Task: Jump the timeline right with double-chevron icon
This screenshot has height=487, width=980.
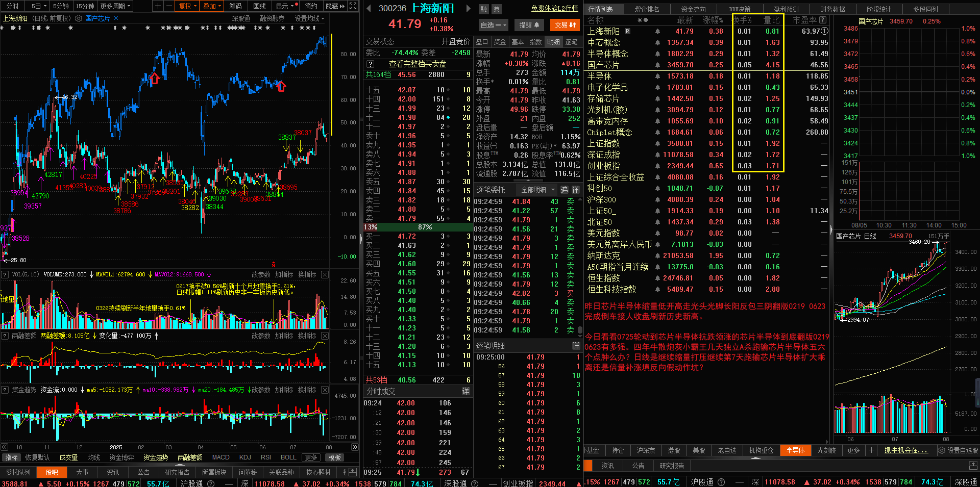Action: 354,447
